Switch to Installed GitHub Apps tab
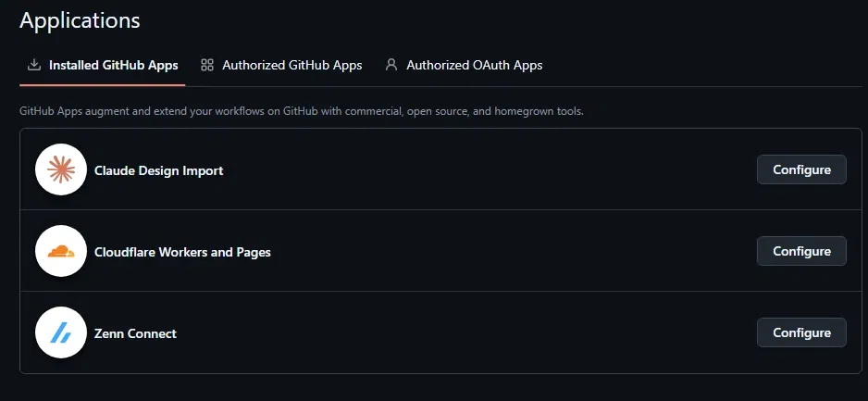The image size is (868, 401). coord(103,66)
